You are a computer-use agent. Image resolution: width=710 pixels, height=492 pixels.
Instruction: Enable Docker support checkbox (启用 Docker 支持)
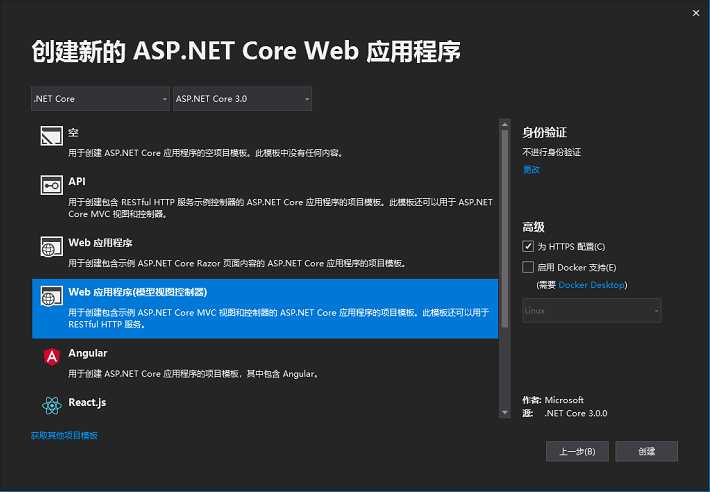coord(528,267)
